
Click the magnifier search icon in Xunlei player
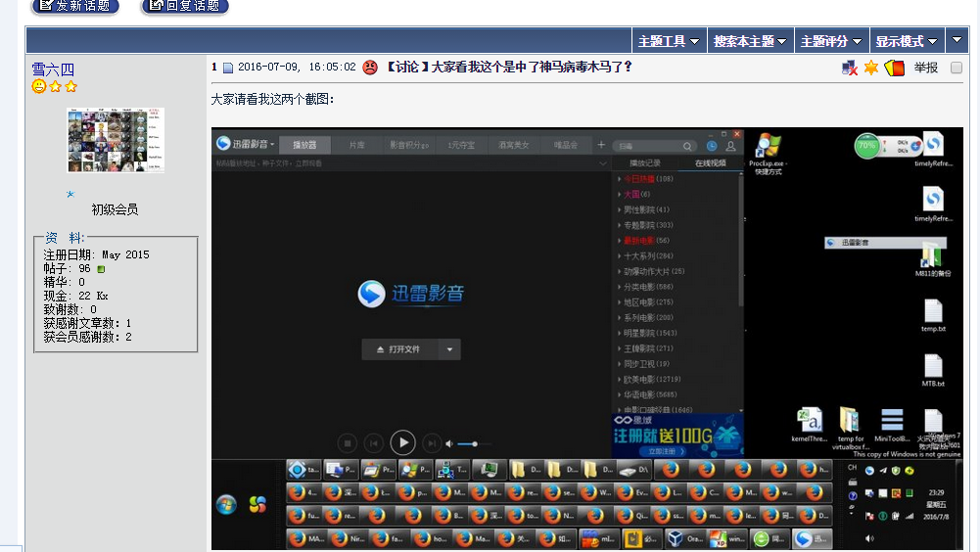click(687, 146)
